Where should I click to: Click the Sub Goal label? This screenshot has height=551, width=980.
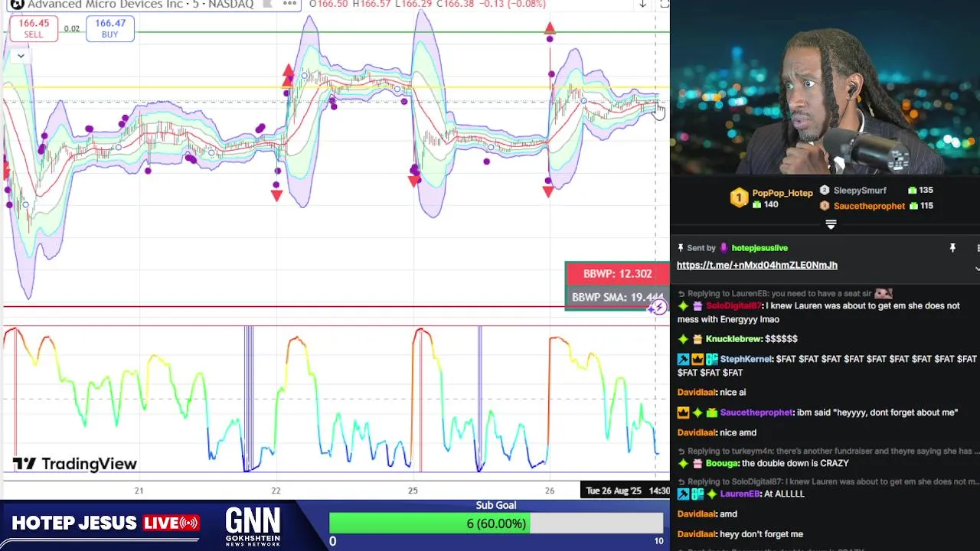(496, 505)
